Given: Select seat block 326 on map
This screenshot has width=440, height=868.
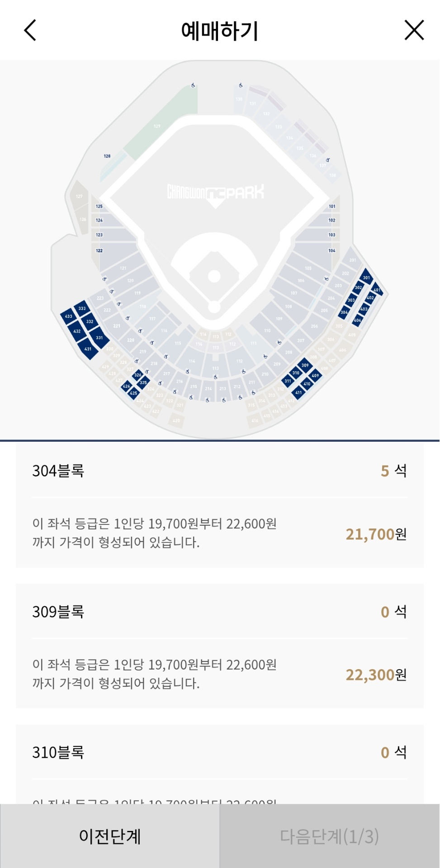Looking at the screenshot, I should 138,375.
